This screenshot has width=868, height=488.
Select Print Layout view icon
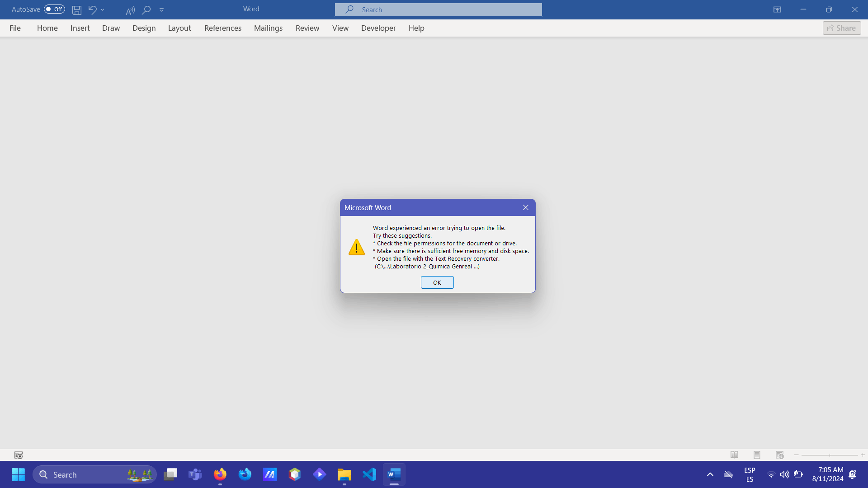[x=757, y=455]
